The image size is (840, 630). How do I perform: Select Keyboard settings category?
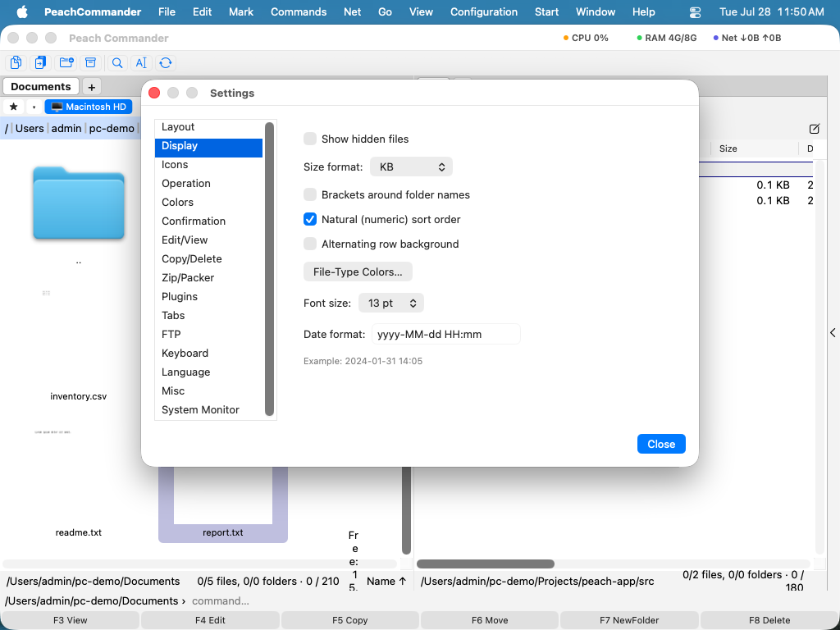pyautogui.click(x=209, y=353)
